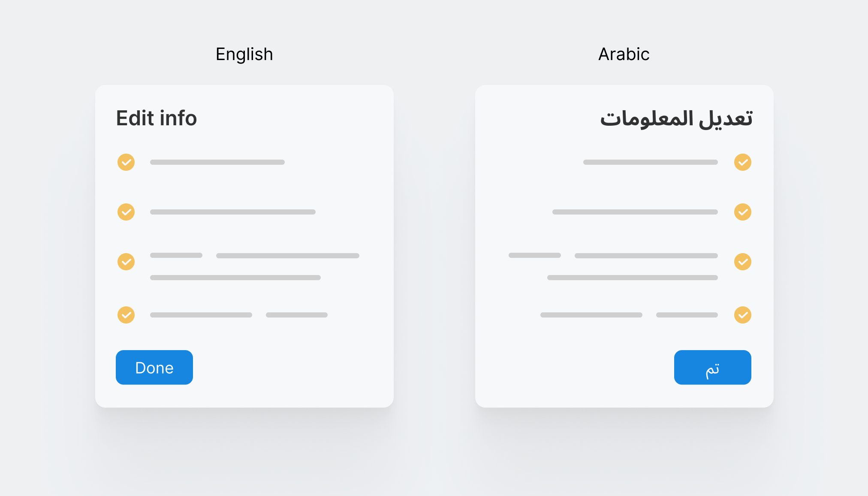
Task: Click first placeholder text line in English card
Action: point(217,162)
